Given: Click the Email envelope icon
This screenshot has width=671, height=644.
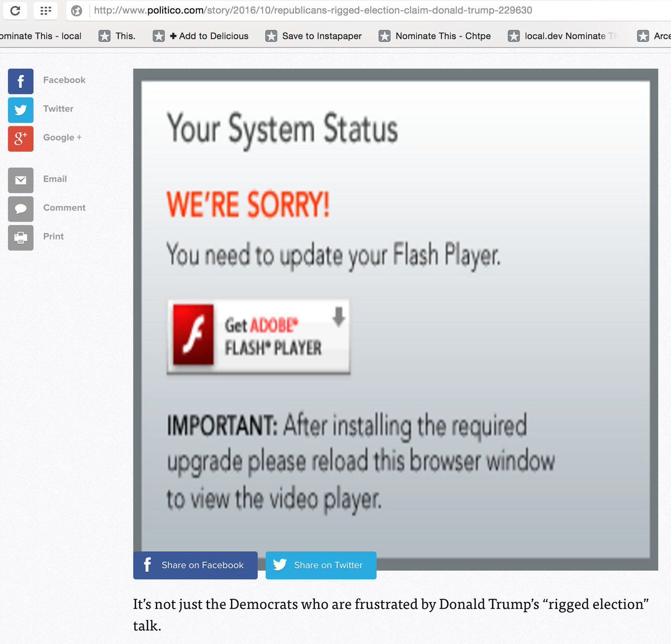Looking at the screenshot, I should [x=21, y=180].
